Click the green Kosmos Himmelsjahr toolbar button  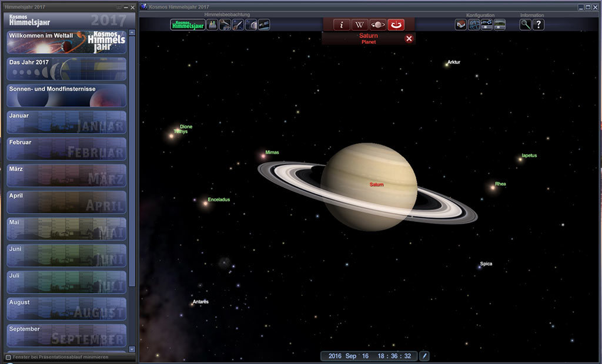pos(188,25)
